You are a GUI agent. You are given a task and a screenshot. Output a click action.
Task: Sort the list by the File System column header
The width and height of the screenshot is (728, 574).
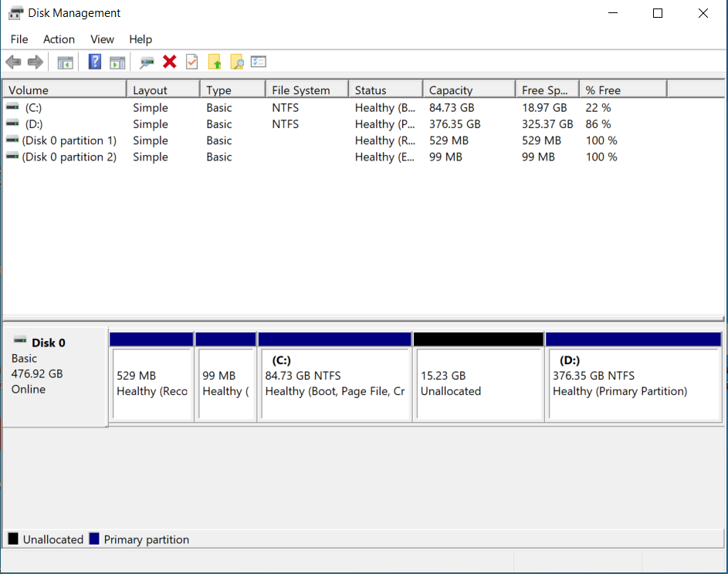(306, 90)
